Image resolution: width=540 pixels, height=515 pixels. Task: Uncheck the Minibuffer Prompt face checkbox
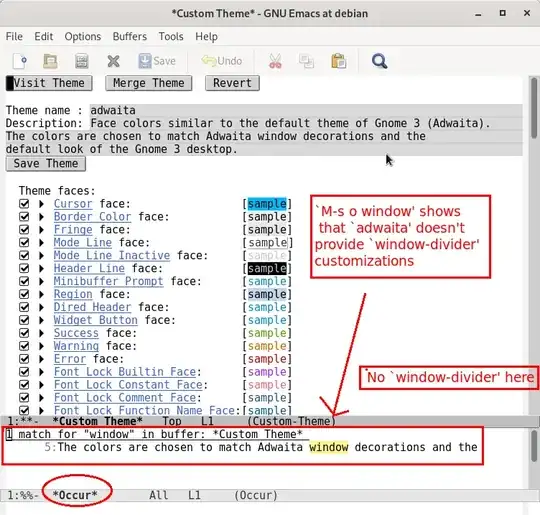click(24, 281)
